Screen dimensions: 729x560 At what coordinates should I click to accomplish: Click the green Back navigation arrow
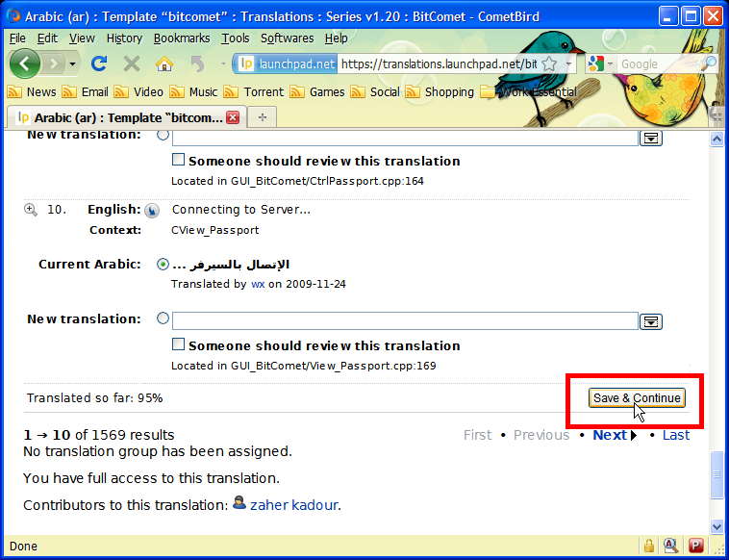[x=26, y=64]
